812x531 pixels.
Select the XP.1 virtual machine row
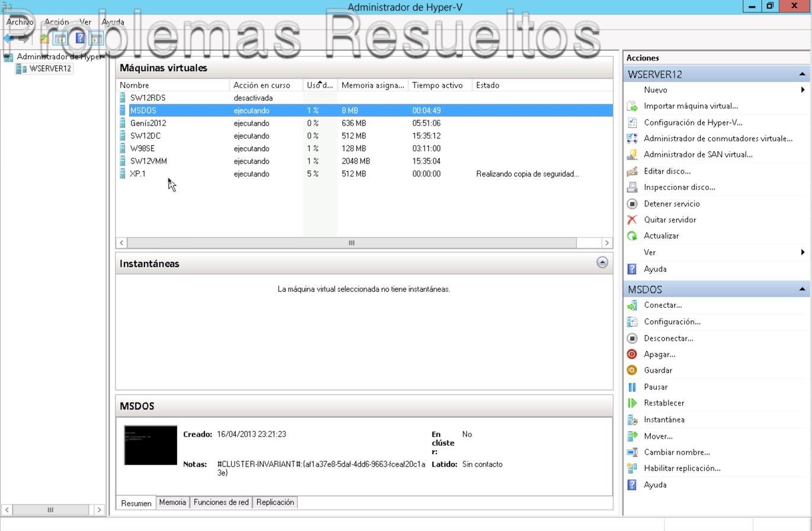(x=364, y=174)
